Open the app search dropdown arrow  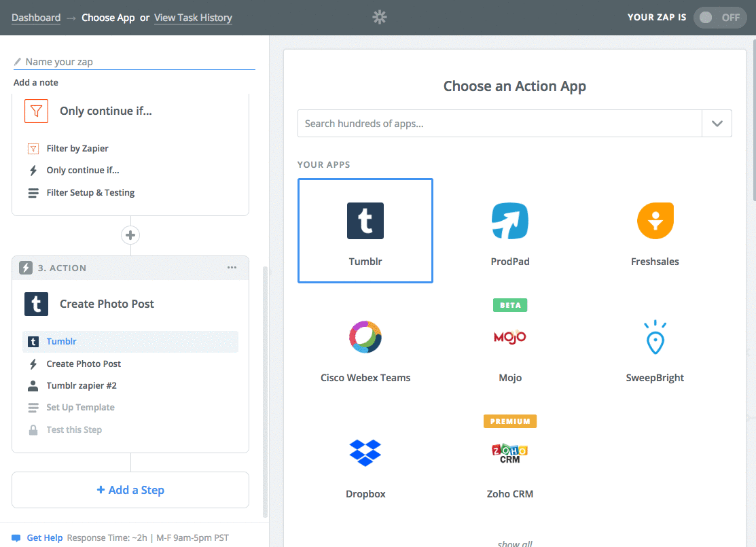717,124
